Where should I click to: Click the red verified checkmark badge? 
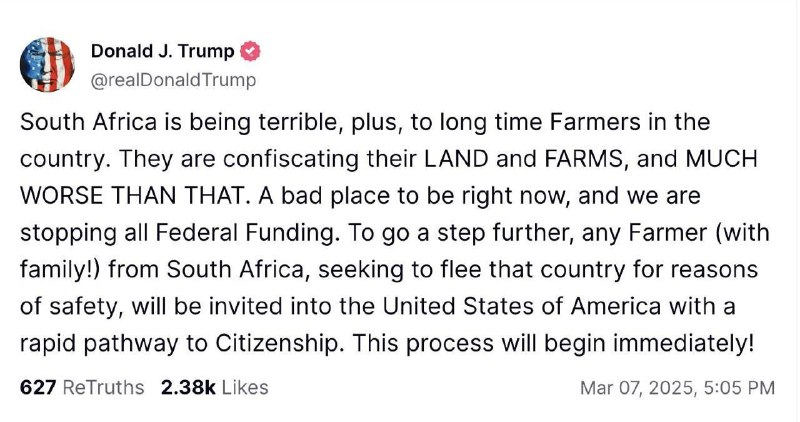[x=250, y=52]
